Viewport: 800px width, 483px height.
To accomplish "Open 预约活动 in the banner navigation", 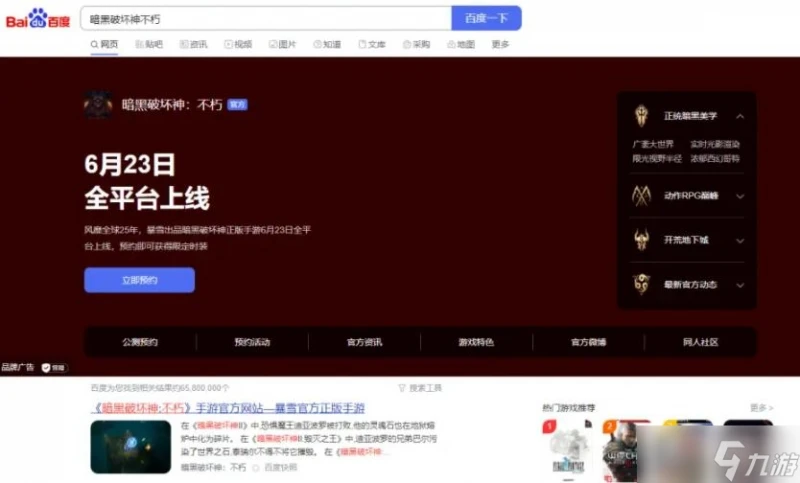I will pos(252,342).
